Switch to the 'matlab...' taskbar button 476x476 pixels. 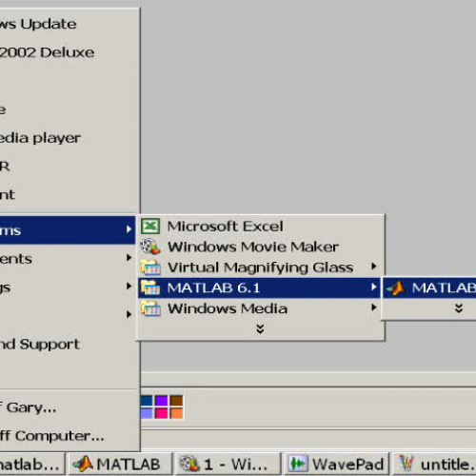click(31, 465)
